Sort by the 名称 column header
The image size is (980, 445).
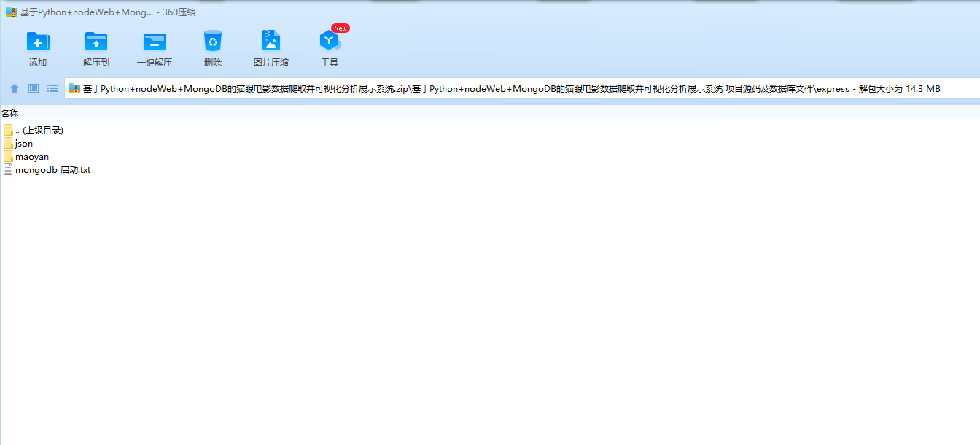pos(9,113)
